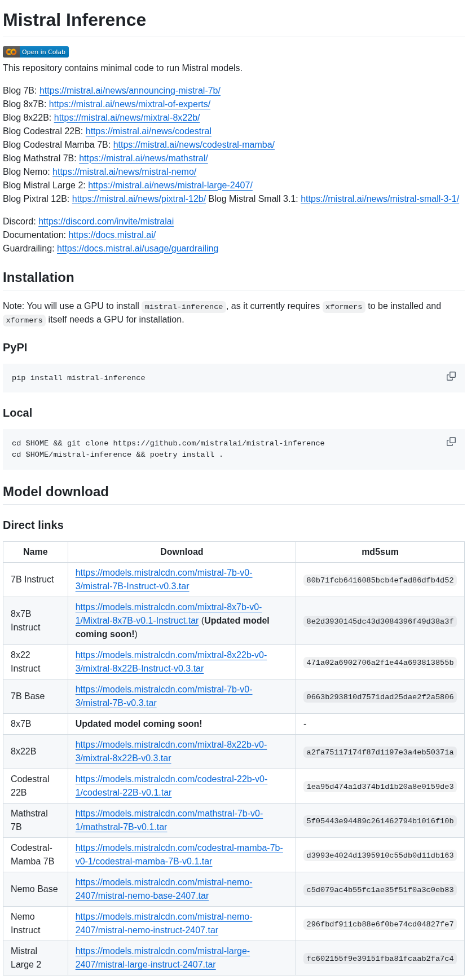The image size is (467, 980).
Task: Download mistral-nemo-instruct-2407.tar
Action: pyautogui.click(x=164, y=924)
